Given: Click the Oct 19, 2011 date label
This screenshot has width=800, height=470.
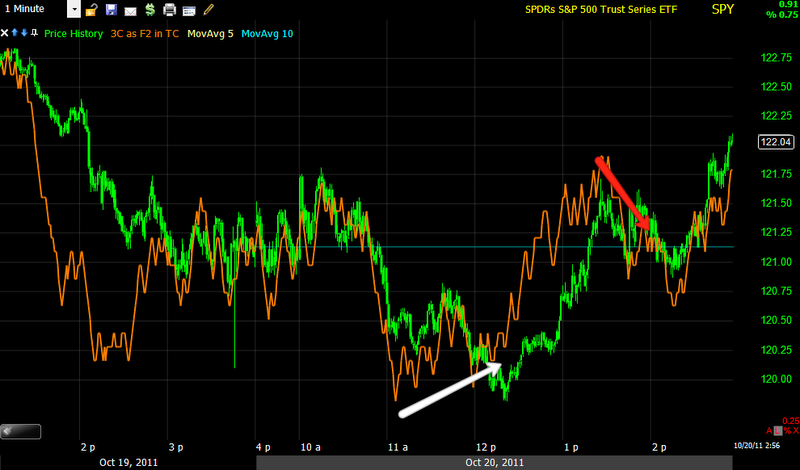Looking at the screenshot, I should coord(129,462).
